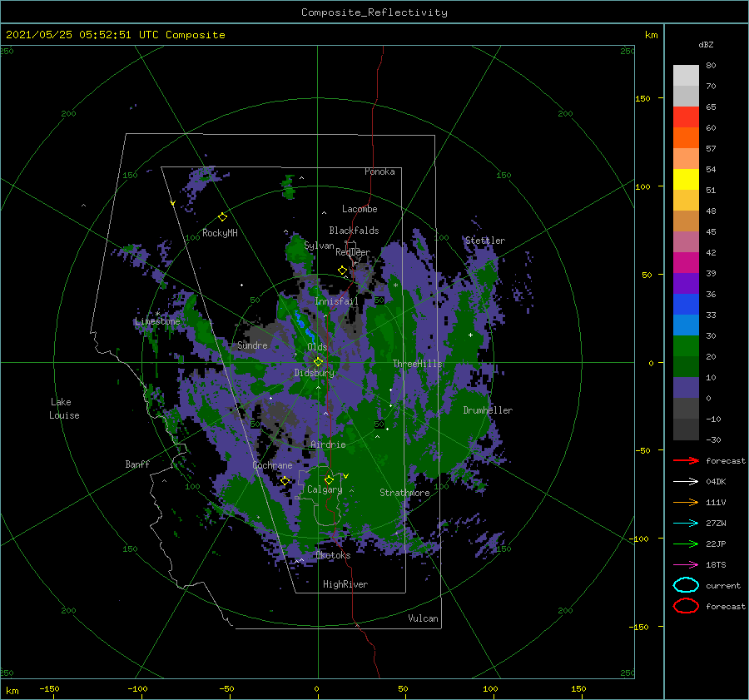Pick the blue 36-33 dBZ swatch
This screenshot has height=700, width=749.
[x=686, y=304]
